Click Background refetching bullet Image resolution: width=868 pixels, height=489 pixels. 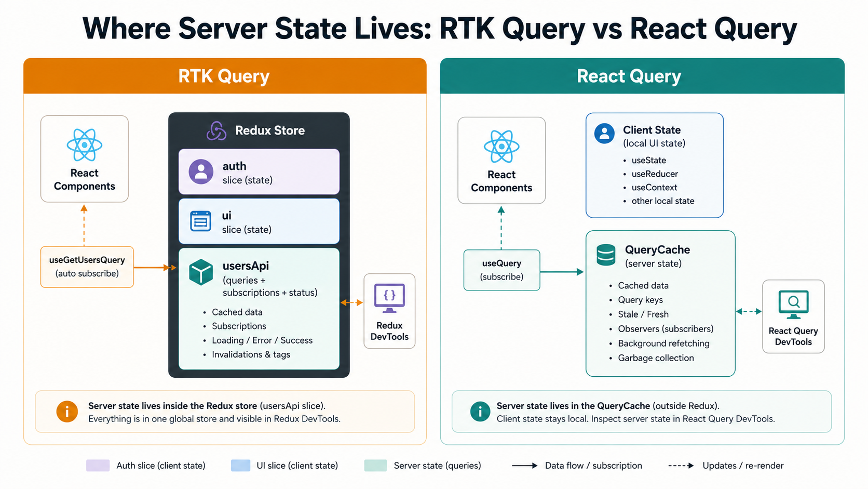pyautogui.click(x=663, y=343)
